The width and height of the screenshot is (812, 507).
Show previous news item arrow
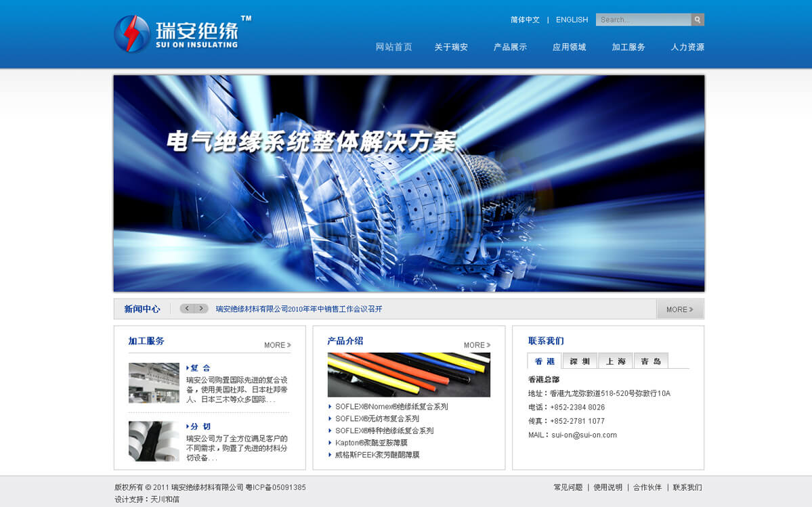coord(187,309)
